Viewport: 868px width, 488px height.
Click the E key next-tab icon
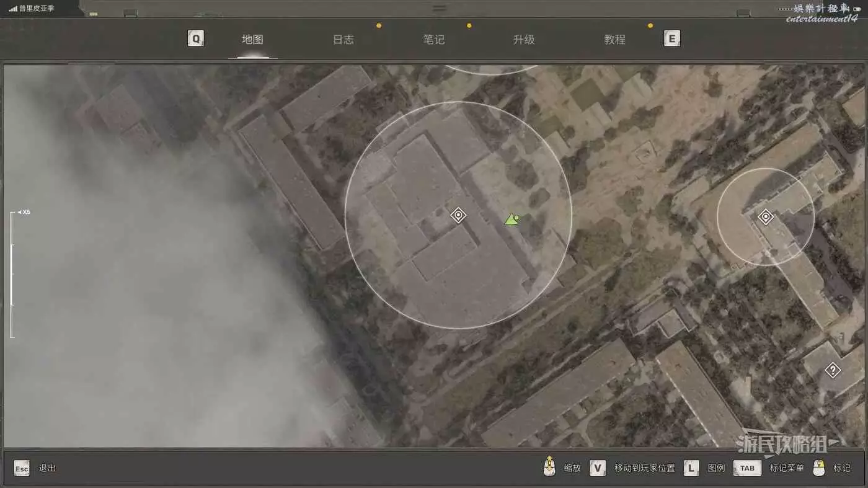point(671,39)
